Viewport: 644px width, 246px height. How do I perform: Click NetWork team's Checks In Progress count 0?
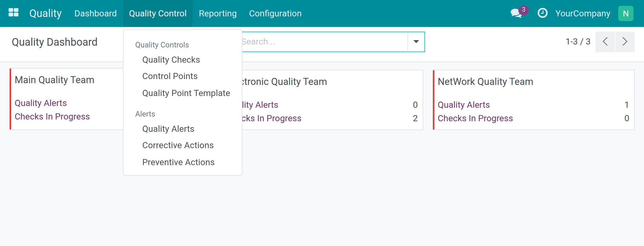click(626, 118)
